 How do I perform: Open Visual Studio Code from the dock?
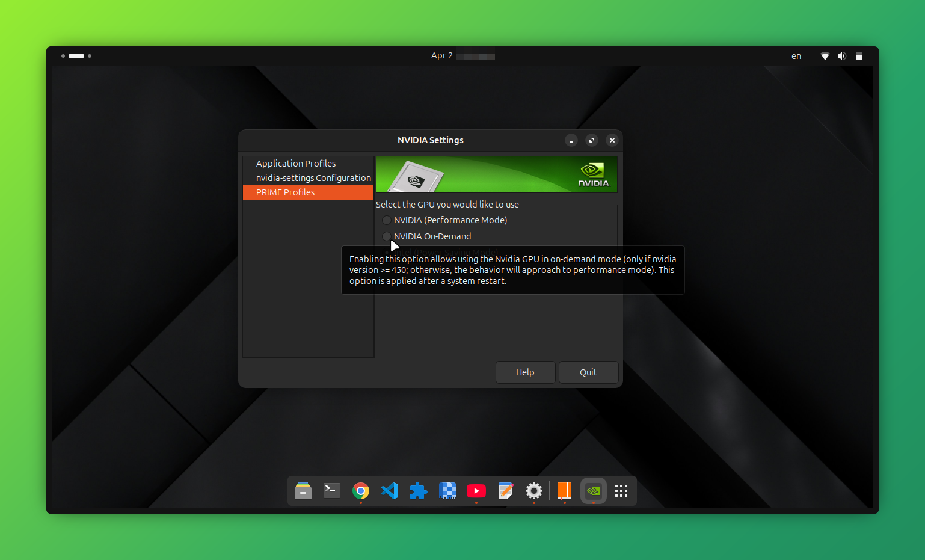[x=389, y=491]
